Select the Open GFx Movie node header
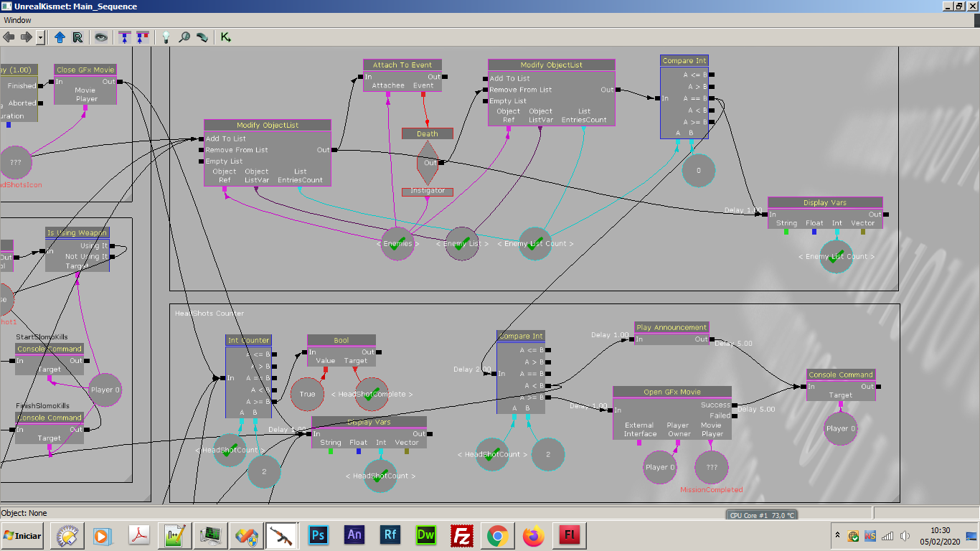This screenshot has height=551, width=980. [x=672, y=392]
